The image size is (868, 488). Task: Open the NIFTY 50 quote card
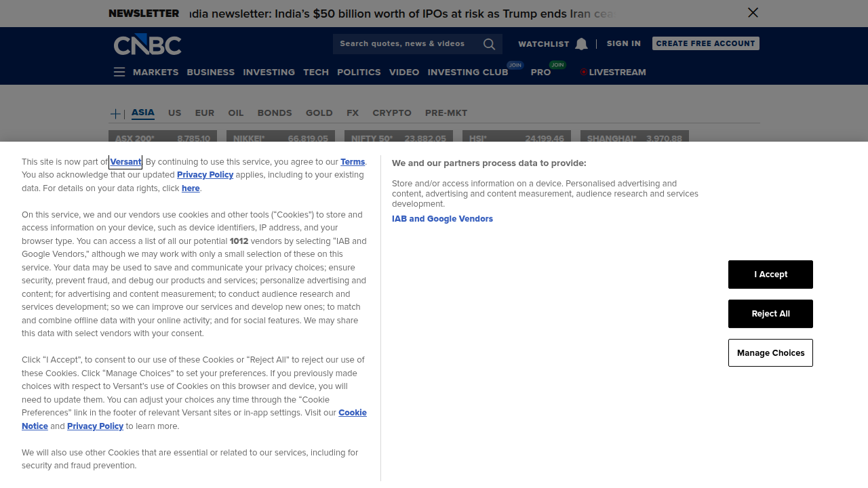tap(399, 137)
